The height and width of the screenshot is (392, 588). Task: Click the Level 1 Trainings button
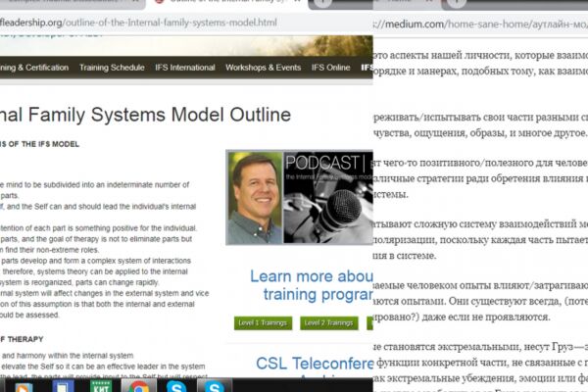[x=263, y=323]
